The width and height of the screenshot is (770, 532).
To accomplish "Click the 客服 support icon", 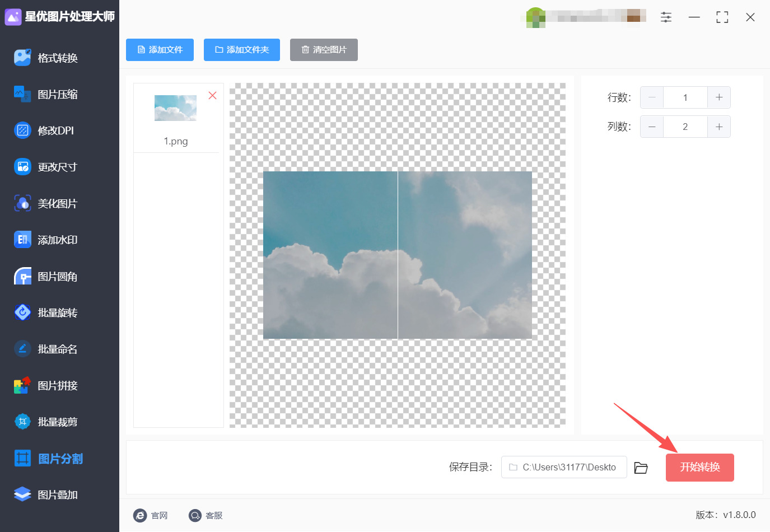I will pos(195,515).
